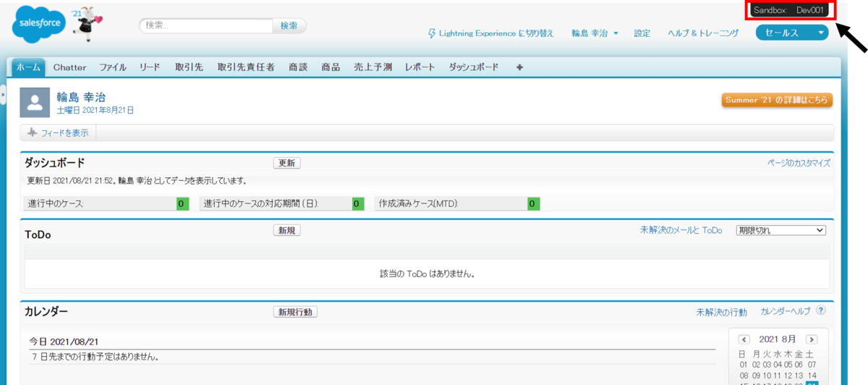Open the ダッシュボード tab
The image size is (868, 385).
474,67
